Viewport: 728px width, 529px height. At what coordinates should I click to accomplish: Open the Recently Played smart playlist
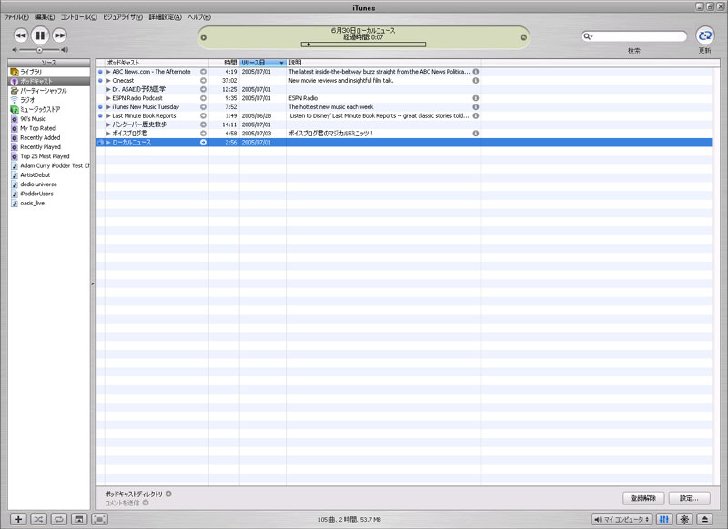point(49,147)
